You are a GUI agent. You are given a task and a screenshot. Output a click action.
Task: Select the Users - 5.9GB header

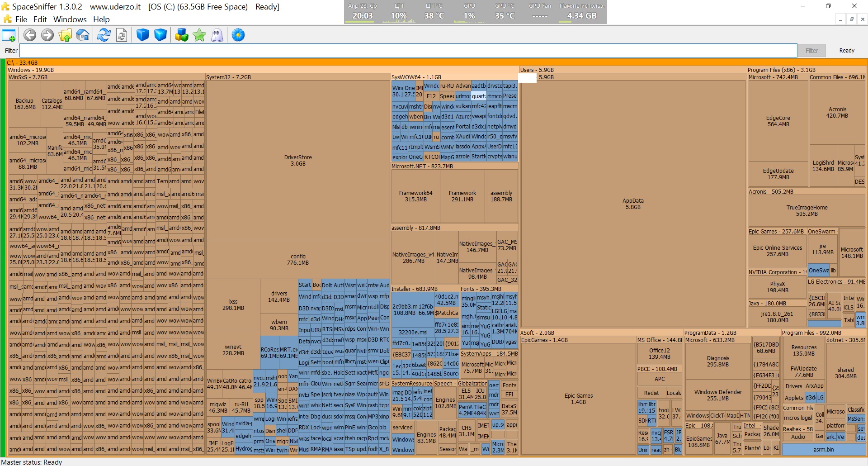[632, 70]
